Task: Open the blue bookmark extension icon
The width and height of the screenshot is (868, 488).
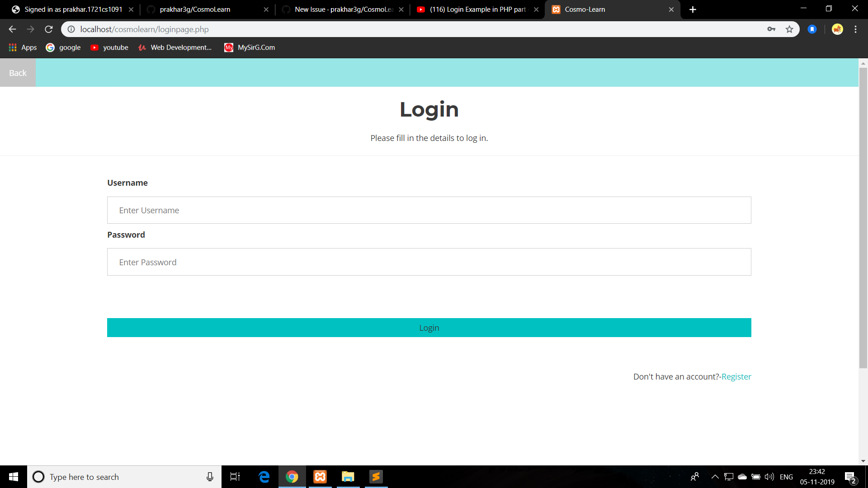Action: coord(812,29)
